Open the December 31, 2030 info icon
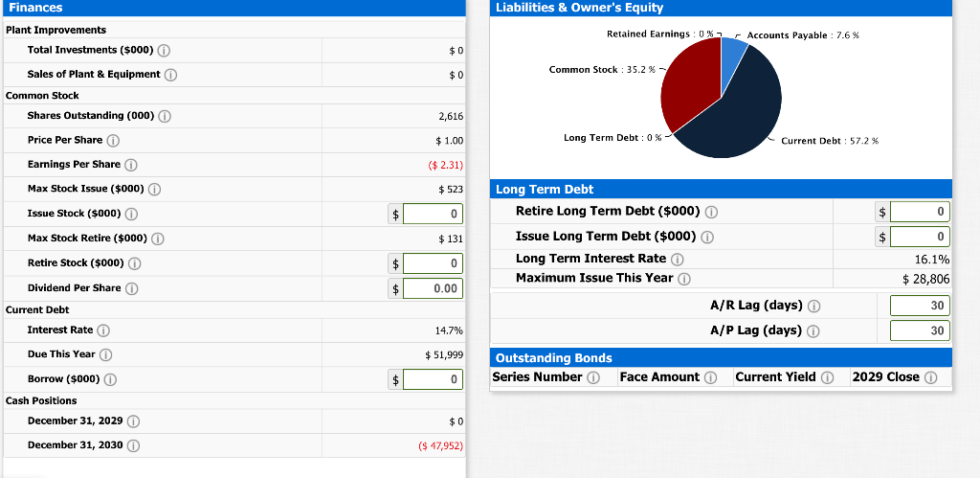The height and width of the screenshot is (478, 980). pos(133,446)
